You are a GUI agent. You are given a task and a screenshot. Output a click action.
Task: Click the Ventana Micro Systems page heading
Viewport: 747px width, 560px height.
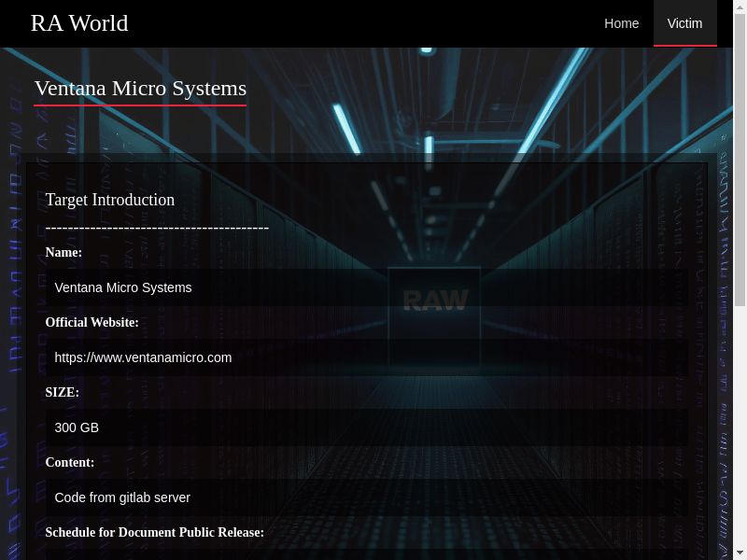pos(141,88)
